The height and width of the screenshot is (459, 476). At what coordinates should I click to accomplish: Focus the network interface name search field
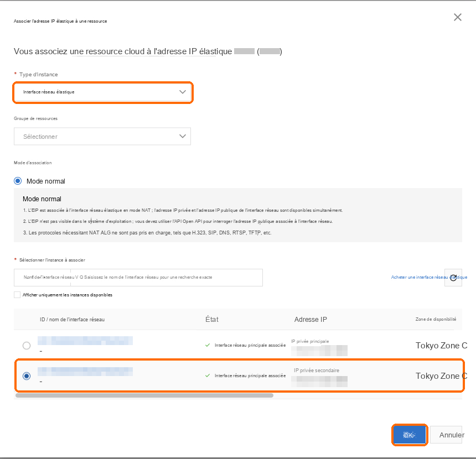[167, 277]
